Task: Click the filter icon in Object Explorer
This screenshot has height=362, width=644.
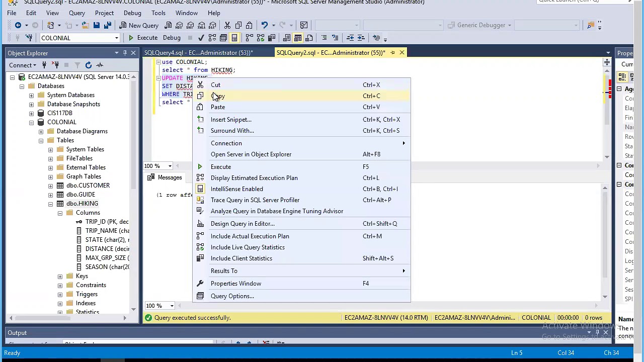Action: (x=77, y=65)
